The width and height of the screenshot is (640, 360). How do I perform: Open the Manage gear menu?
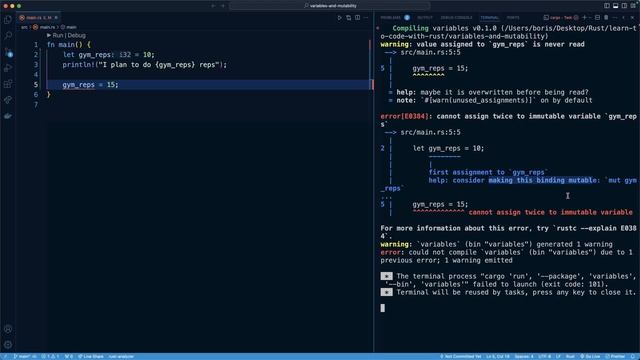coord(8,344)
